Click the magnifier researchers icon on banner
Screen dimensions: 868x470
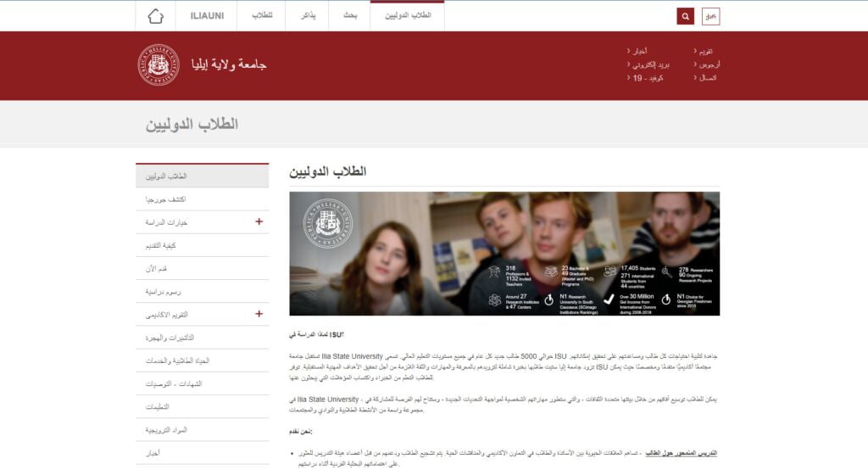click(666, 272)
